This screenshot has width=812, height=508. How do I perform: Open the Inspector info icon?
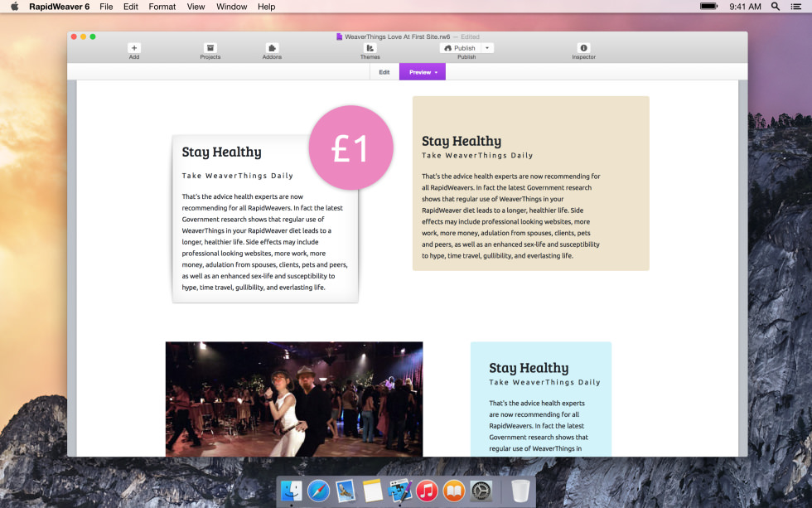[x=583, y=48]
